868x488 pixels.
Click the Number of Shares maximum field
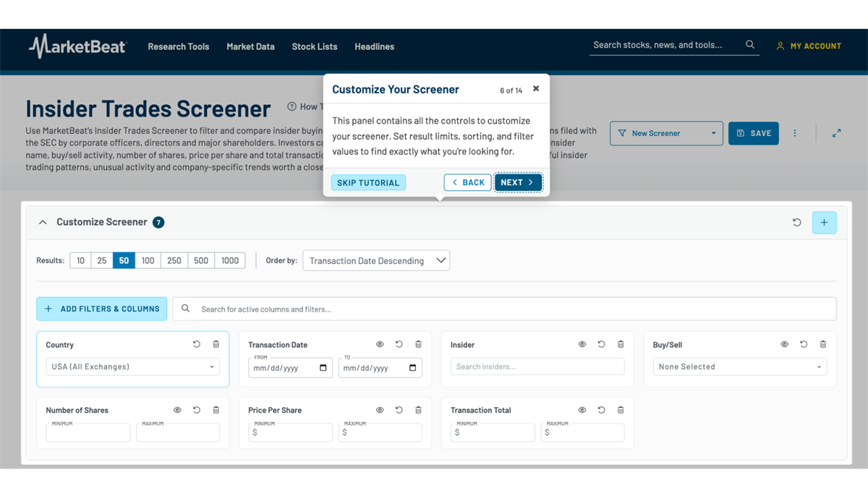[x=178, y=432]
